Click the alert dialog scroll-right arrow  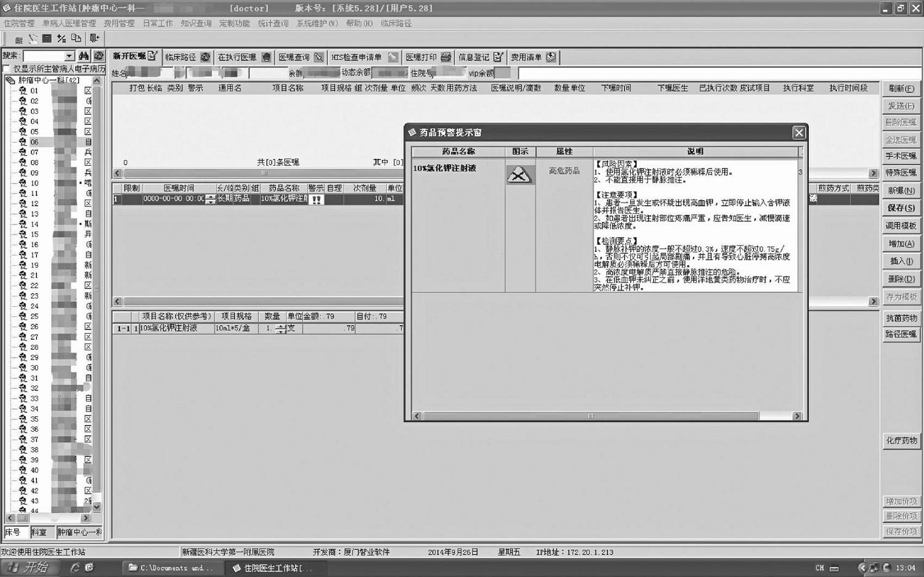click(x=797, y=416)
